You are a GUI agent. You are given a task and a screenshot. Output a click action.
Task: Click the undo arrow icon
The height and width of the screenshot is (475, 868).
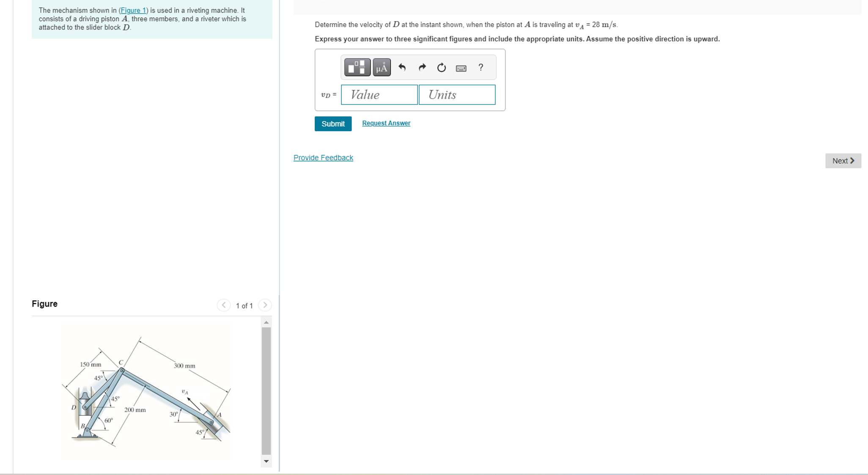[x=402, y=68]
